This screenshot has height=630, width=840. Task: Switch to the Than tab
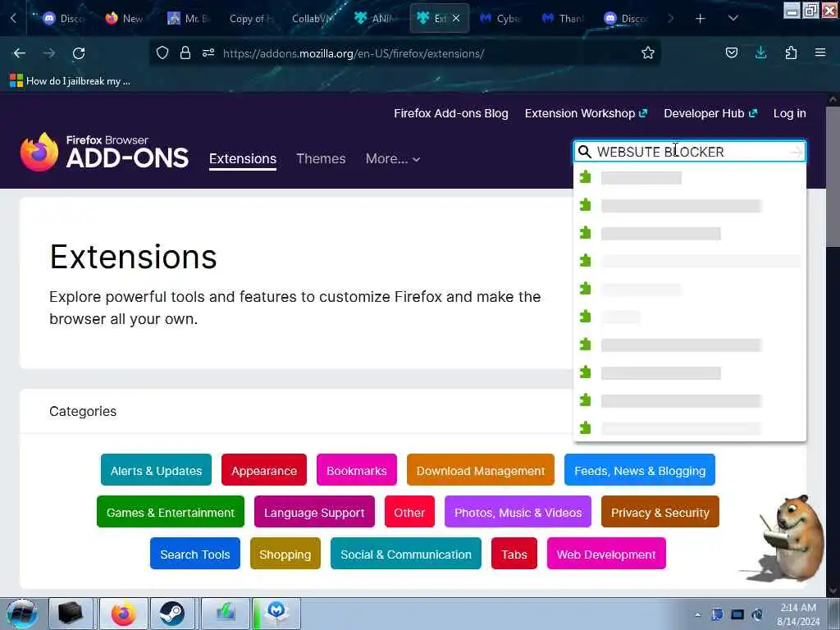(563, 19)
